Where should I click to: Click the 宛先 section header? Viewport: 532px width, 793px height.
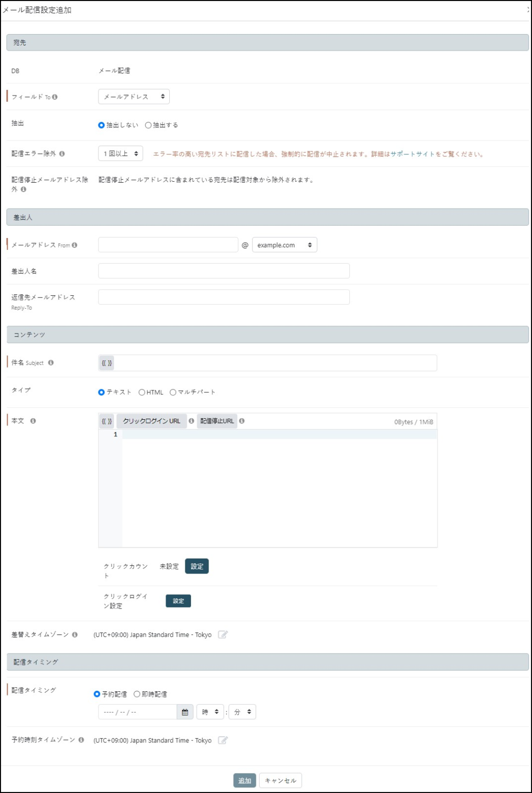(x=268, y=42)
